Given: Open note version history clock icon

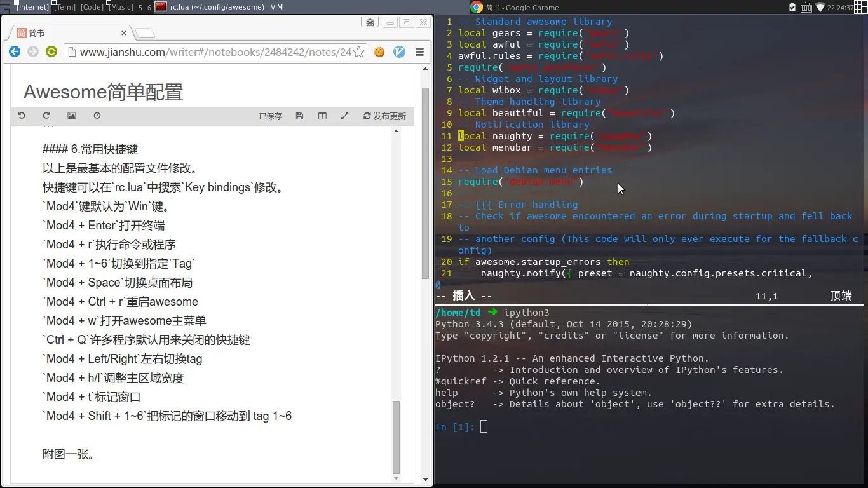Looking at the screenshot, I should (x=96, y=116).
